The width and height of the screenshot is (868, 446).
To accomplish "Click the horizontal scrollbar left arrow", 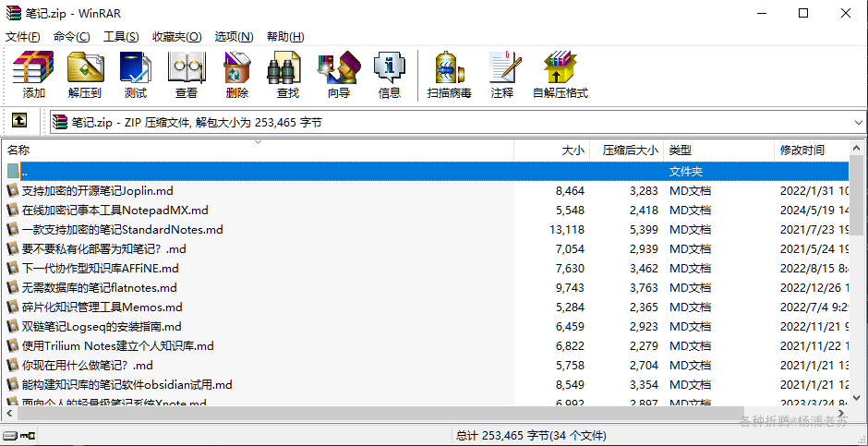I will point(9,413).
